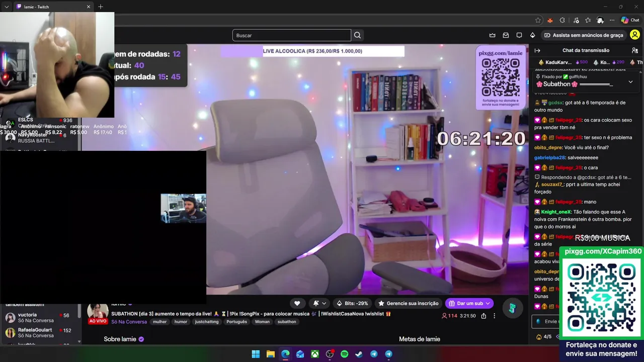Viewport: 644px width, 362px height.
Task: Open Outlook mail in taskbar
Action: [x=300, y=354]
